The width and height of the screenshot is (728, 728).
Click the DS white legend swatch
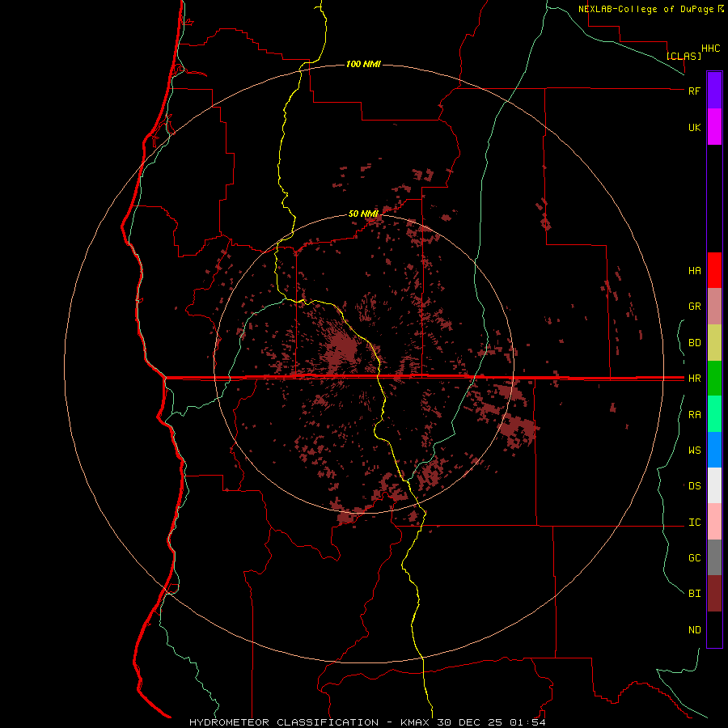[x=714, y=485]
